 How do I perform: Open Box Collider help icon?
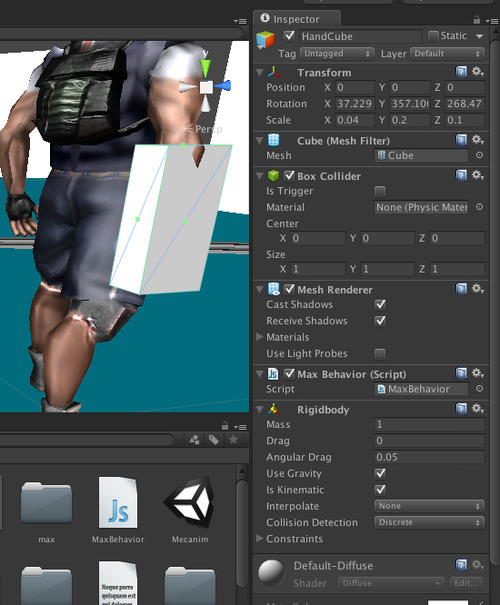(461, 176)
